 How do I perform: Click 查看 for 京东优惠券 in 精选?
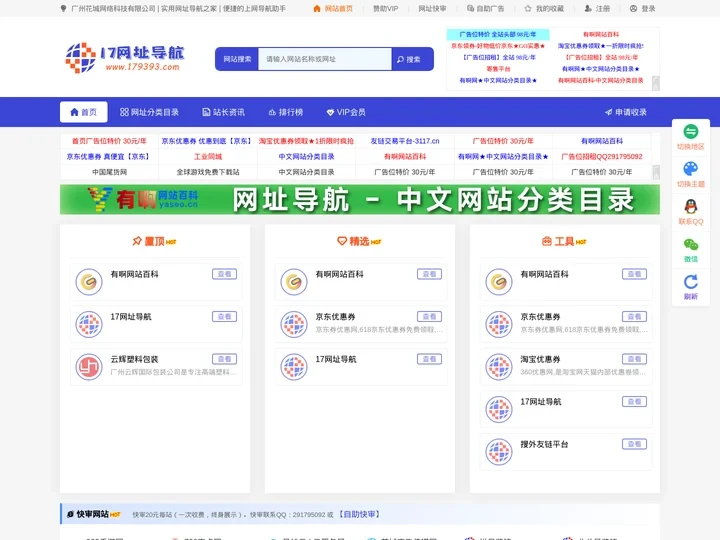(x=429, y=316)
